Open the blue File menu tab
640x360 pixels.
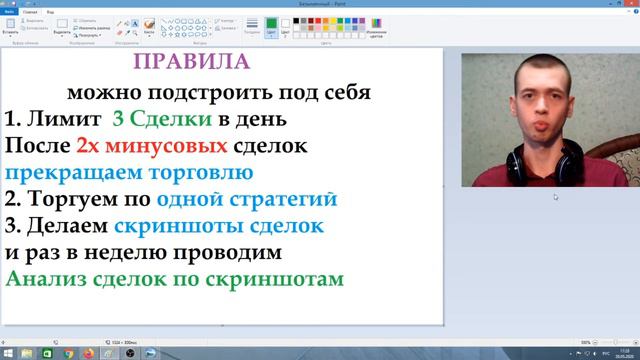(x=9, y=12)
